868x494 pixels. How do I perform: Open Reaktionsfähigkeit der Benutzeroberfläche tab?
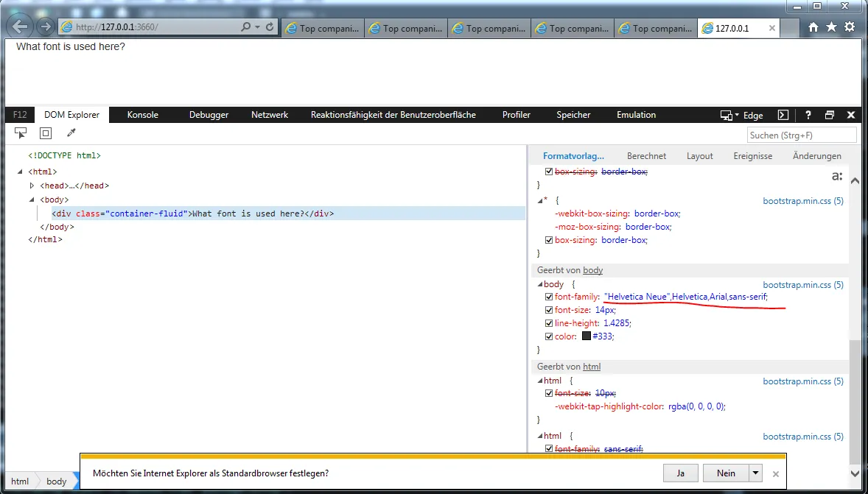click(393, 115)
